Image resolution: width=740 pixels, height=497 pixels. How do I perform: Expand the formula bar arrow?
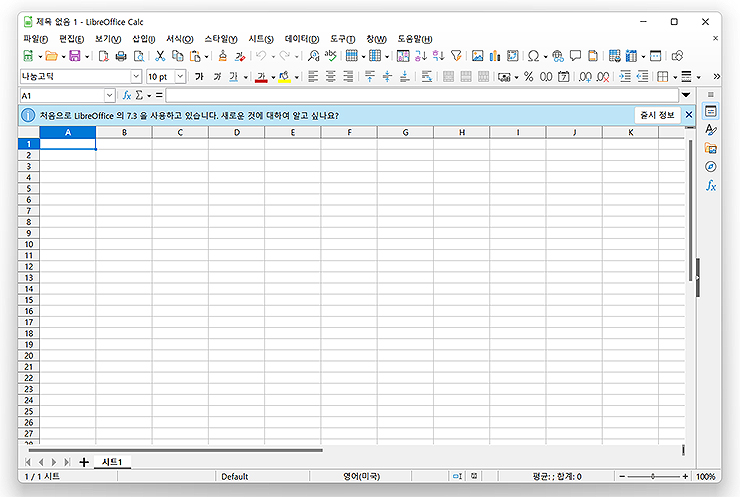pyautogui.click(x=686, y=95)
